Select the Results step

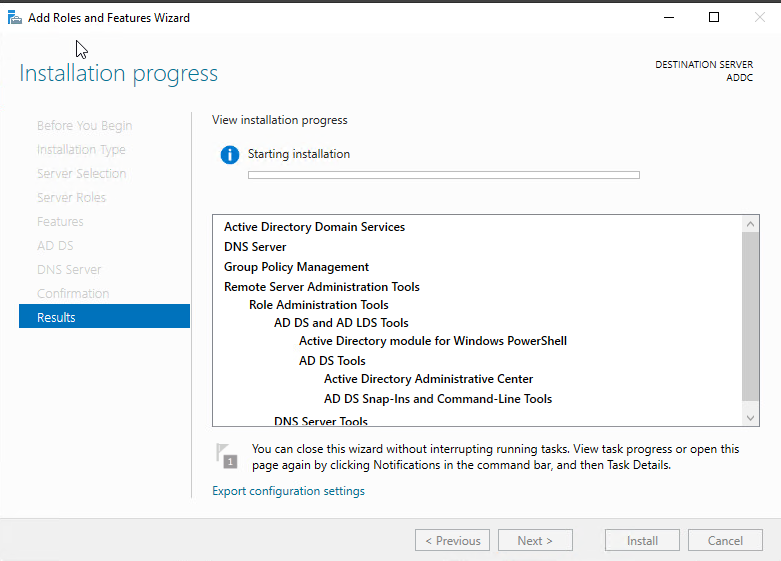105,316
